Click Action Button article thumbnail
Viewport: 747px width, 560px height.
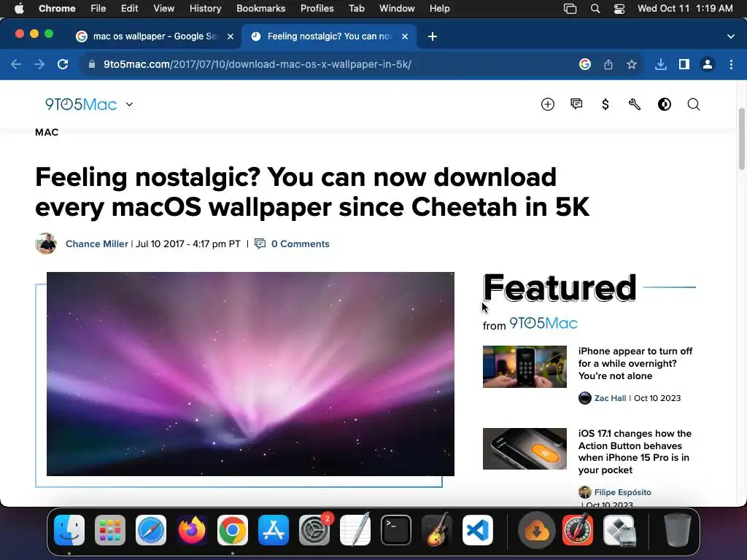tap(525, 448)
